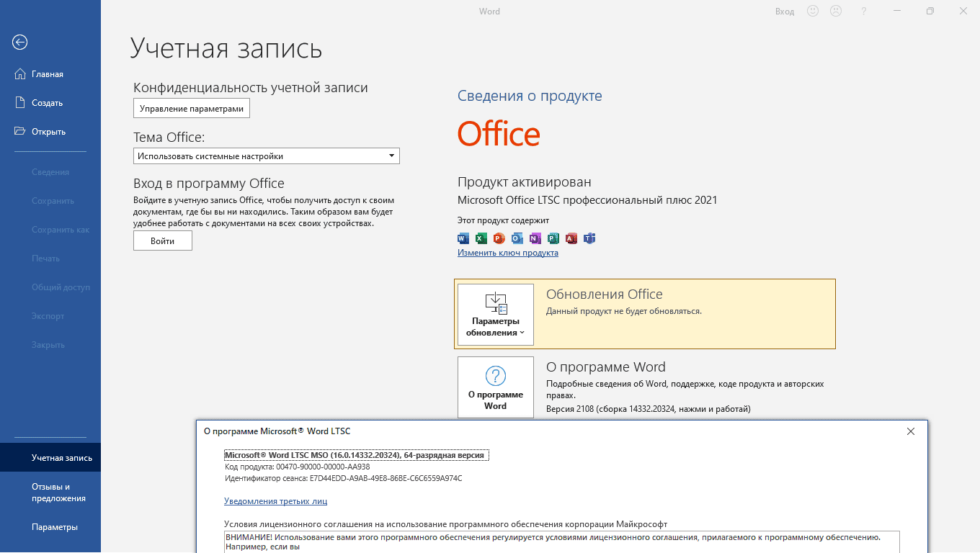
Task: Expand Параметры обновления options
Action: tap(496, 315)
